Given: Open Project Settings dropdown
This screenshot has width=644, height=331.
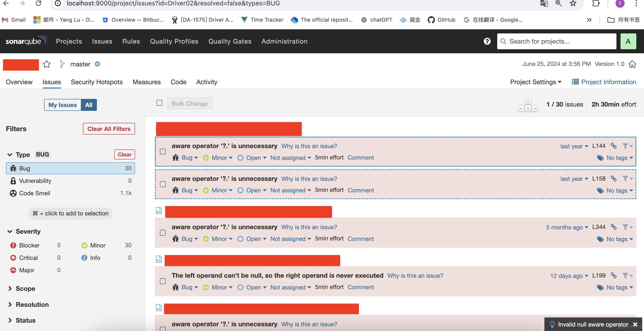Looking at the screenshot, I should pos(536,82).
